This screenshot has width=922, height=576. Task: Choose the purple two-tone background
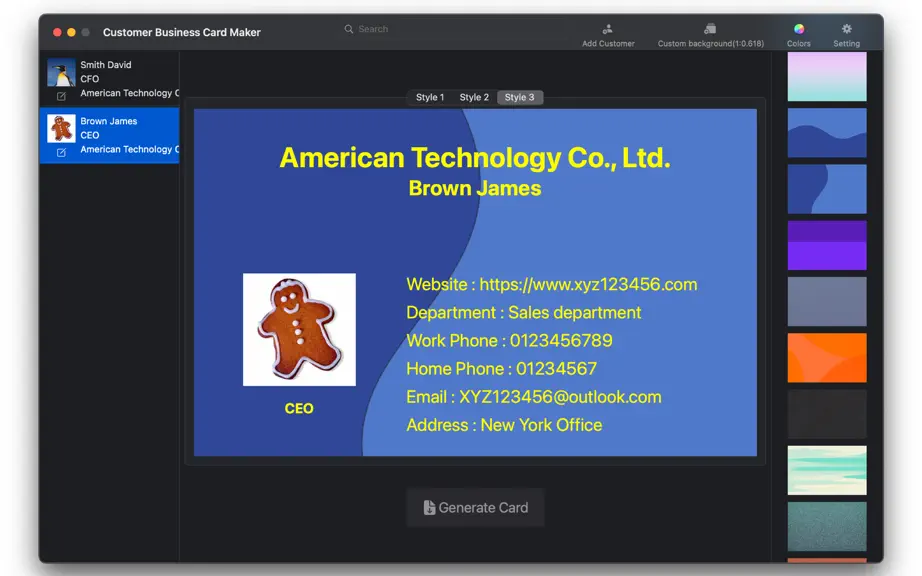pyautogui.click(x=827, y=245)
